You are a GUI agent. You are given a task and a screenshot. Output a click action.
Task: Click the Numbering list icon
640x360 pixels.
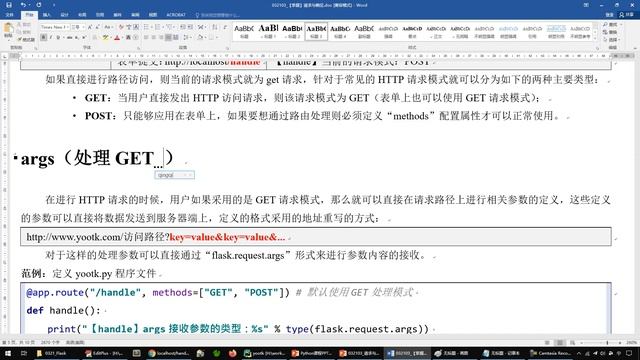158,27
